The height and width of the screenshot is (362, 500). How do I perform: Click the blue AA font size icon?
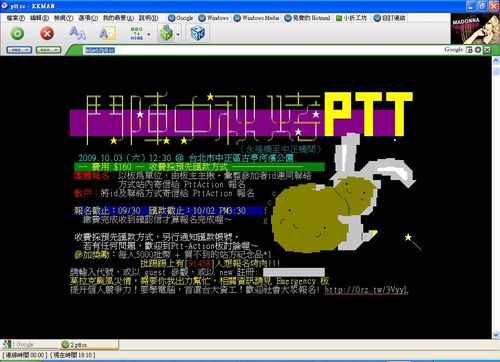pyautogui.click(x=77, y=33)
